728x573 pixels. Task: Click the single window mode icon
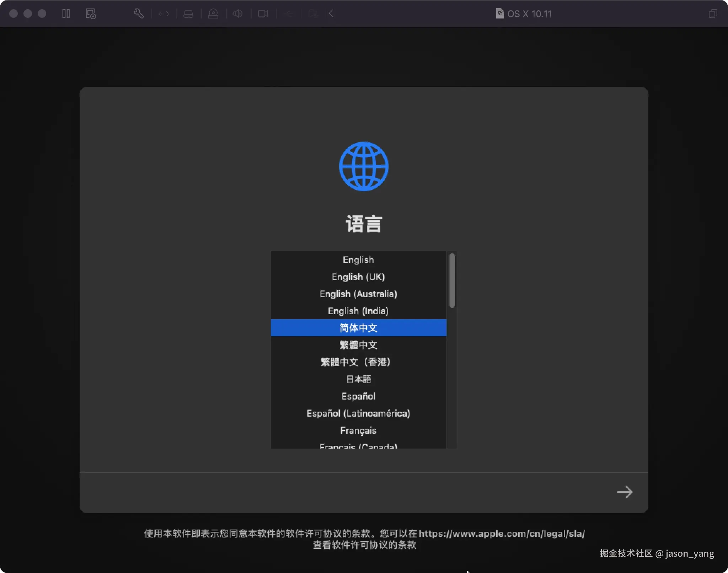(x=713, y=14)
